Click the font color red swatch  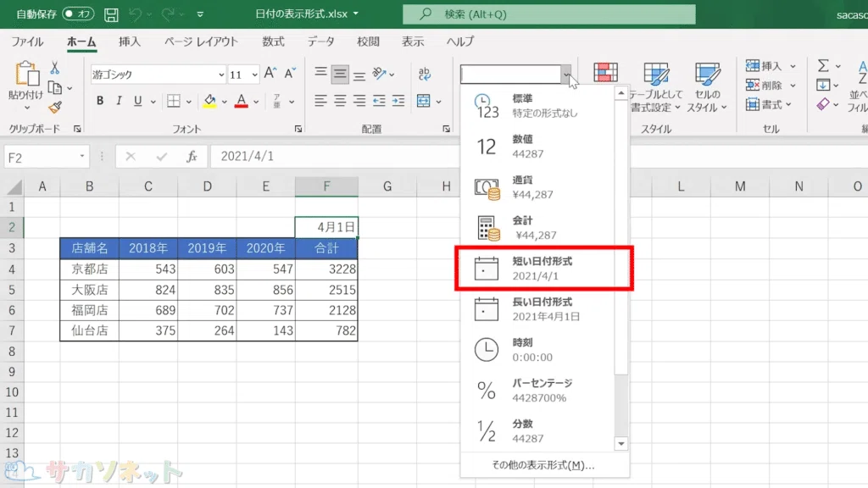click(242, 101)
